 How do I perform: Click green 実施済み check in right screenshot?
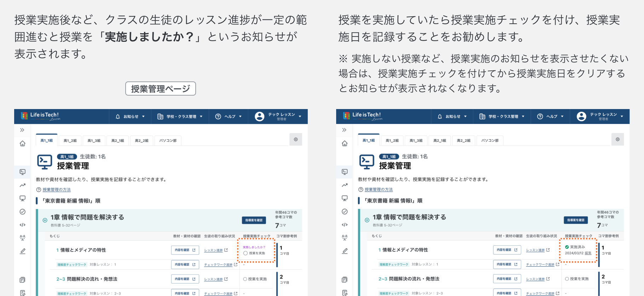567,247
